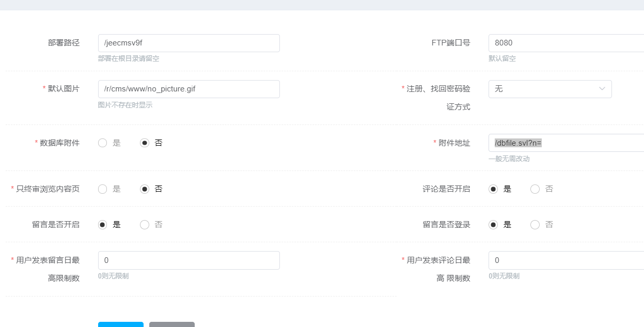Focus the 用户发表留言日最高限制数 input
The image size is (644, 327).
(189, 260)
